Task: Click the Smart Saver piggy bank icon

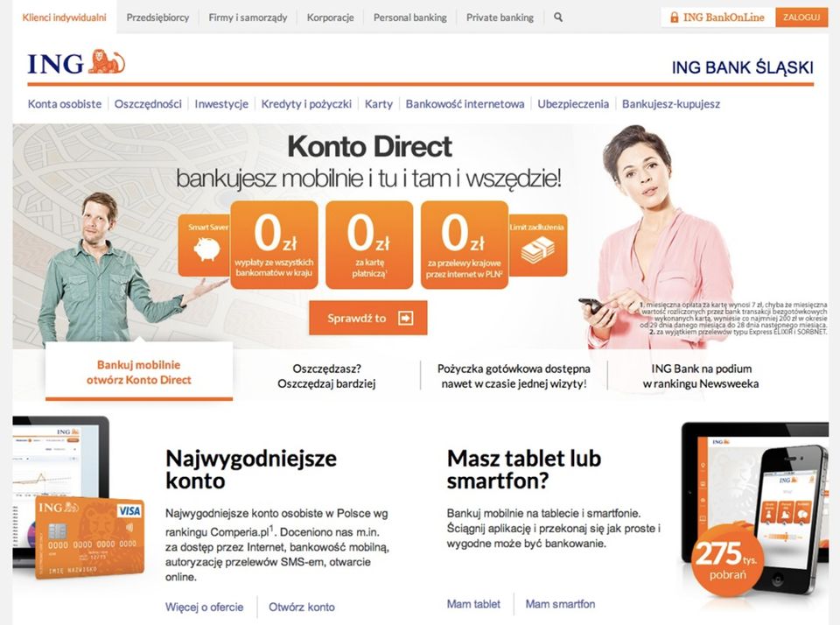Action: click(x=206, y=249)
